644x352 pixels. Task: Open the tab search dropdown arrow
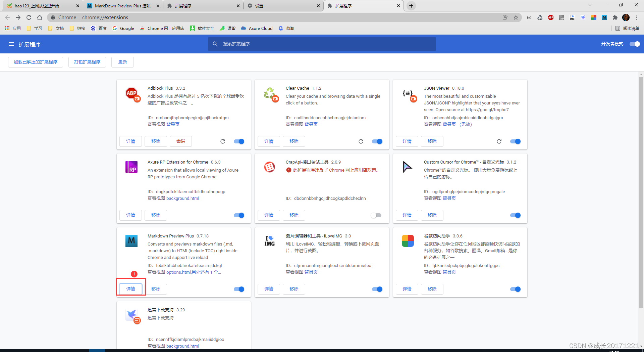[x=590, y=5]
